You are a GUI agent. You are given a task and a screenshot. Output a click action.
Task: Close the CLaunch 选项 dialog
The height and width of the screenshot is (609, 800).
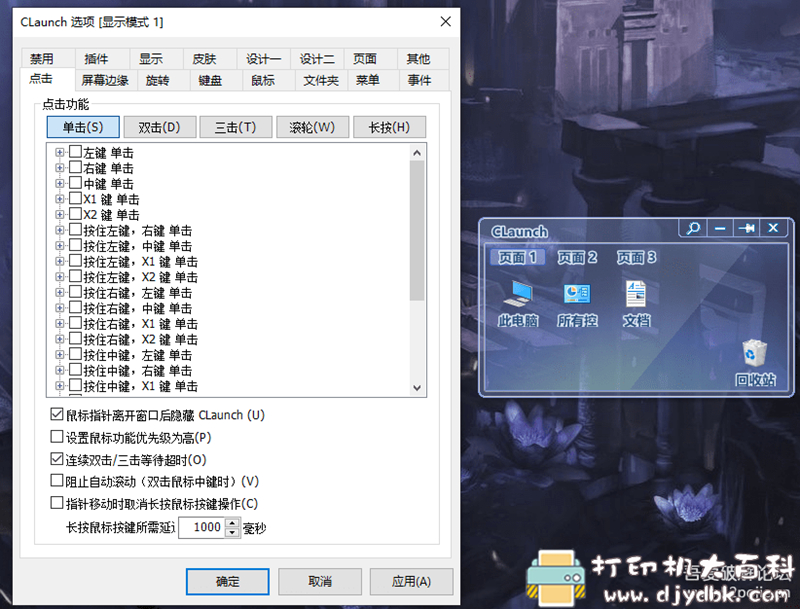pos(445,21)
